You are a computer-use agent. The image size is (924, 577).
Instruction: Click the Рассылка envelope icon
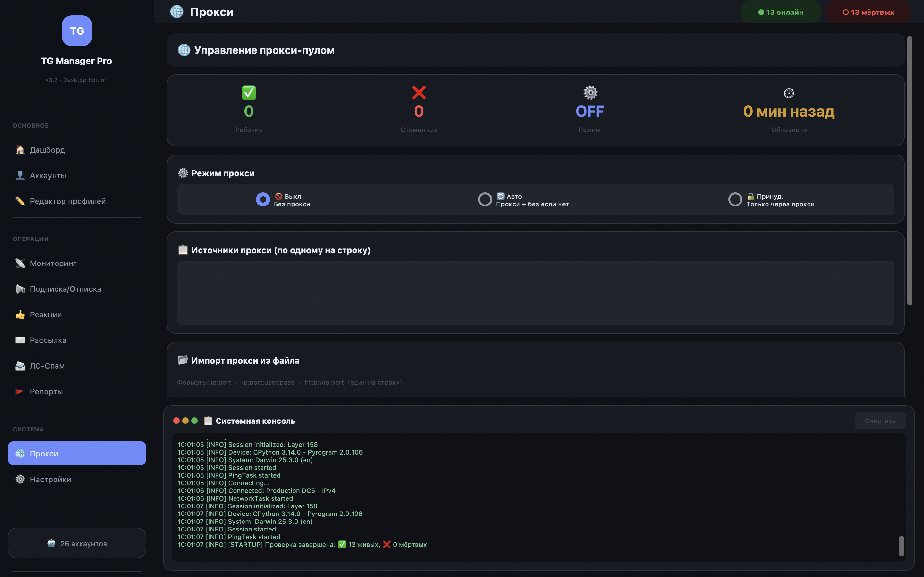20,340
